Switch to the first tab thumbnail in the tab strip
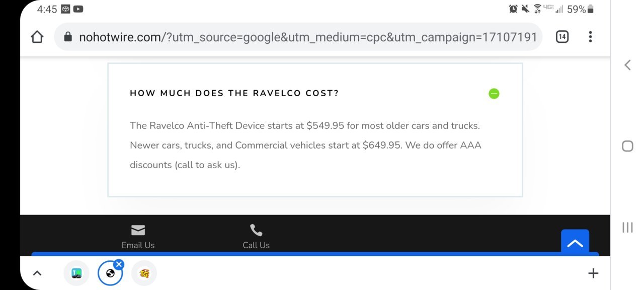Image resolution: width=644 pixels, height=290 pixels. tap(76, 273)
